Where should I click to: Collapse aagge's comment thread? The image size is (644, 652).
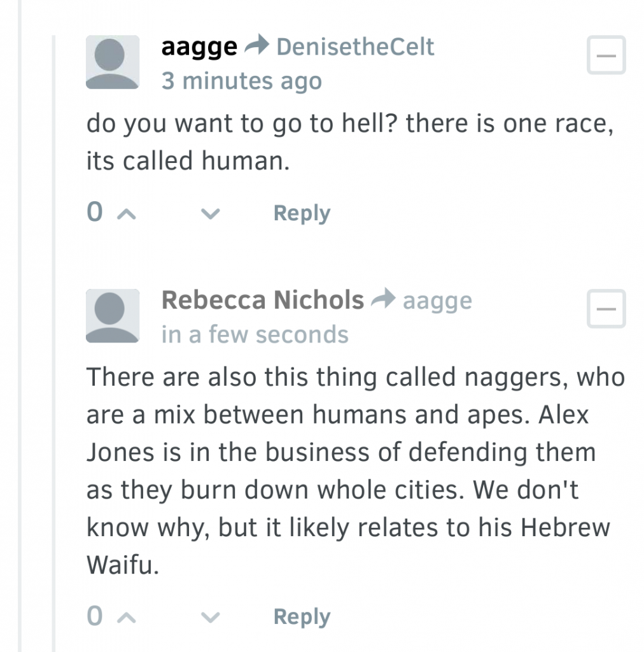(x=605, y=55)
